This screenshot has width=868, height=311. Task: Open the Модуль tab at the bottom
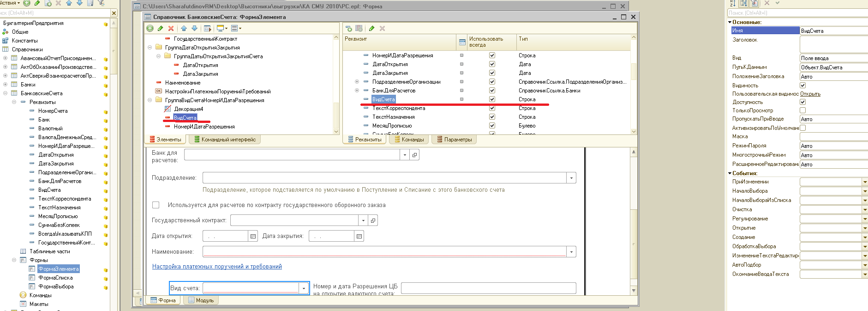pos(201,300)
